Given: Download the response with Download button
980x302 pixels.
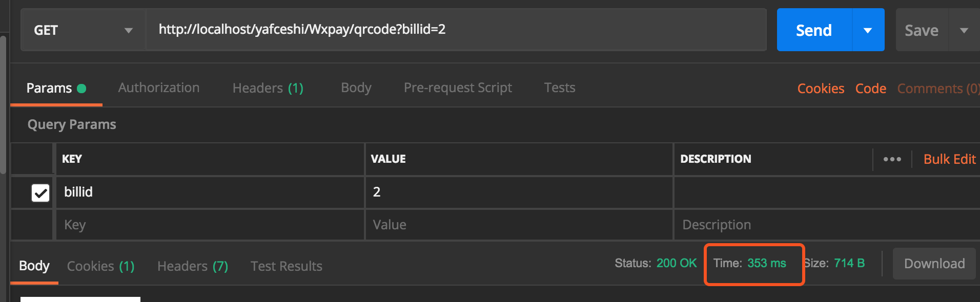Looking at the screenshot, I should (x=934, y=264).
